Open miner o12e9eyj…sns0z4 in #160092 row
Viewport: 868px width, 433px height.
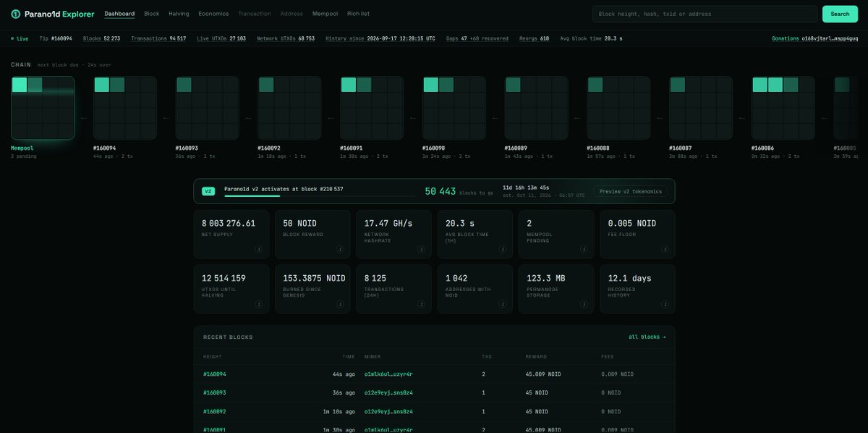388,411
